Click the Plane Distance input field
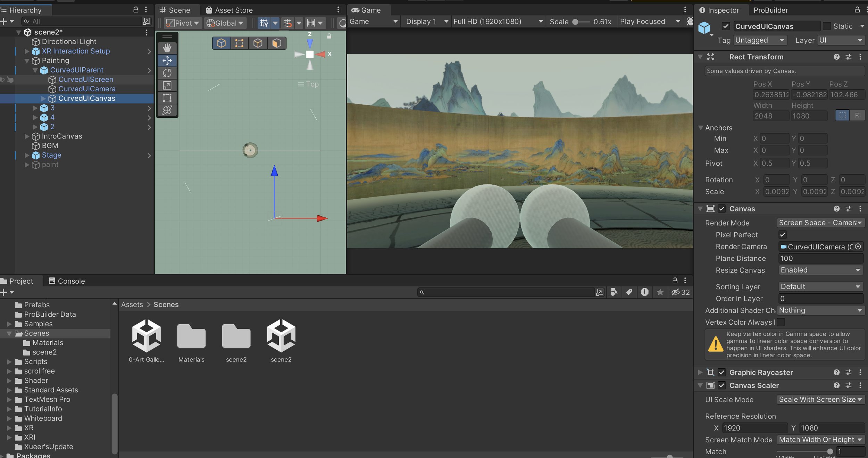This screenshot has height=458, width=868. (x=820, y=258)
